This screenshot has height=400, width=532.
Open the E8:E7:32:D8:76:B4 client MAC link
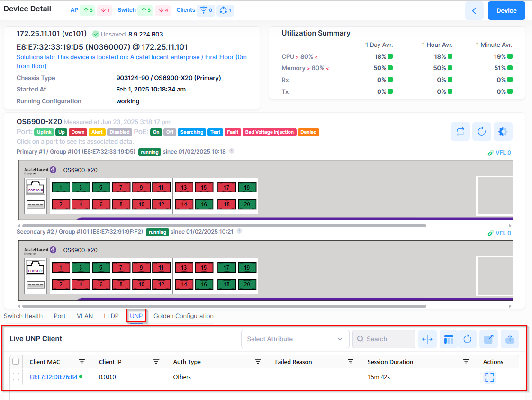(53, 377)
